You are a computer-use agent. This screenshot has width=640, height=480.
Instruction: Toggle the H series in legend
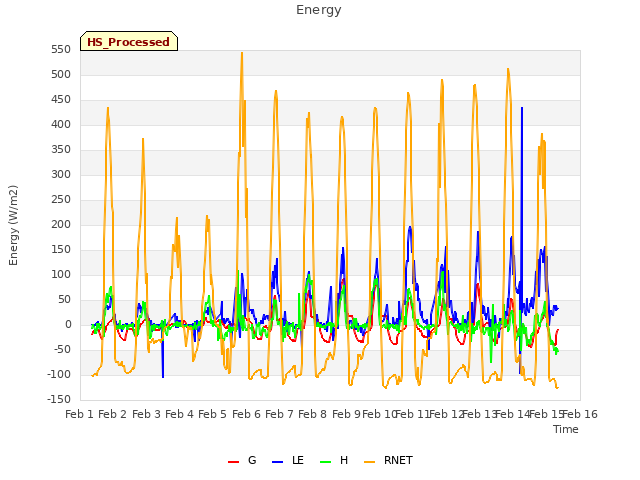(x=334, y=460)
